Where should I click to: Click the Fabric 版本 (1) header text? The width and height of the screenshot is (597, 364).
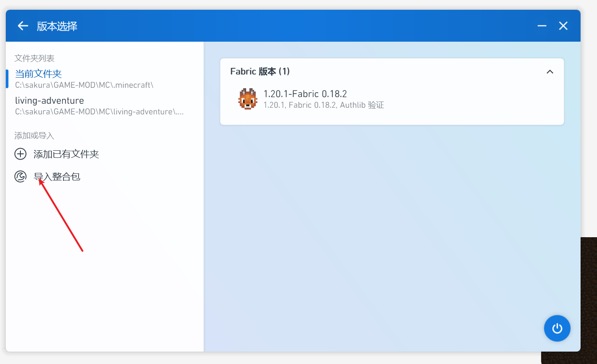click(260, 71)
